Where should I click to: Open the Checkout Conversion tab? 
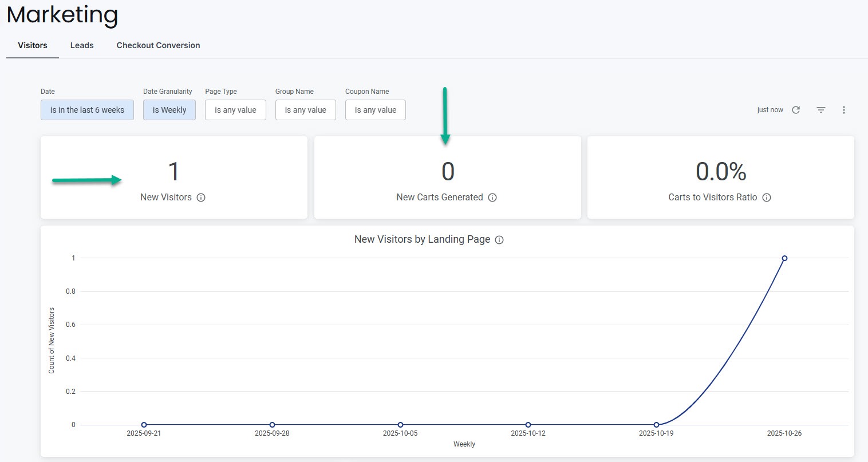[159, 45]
